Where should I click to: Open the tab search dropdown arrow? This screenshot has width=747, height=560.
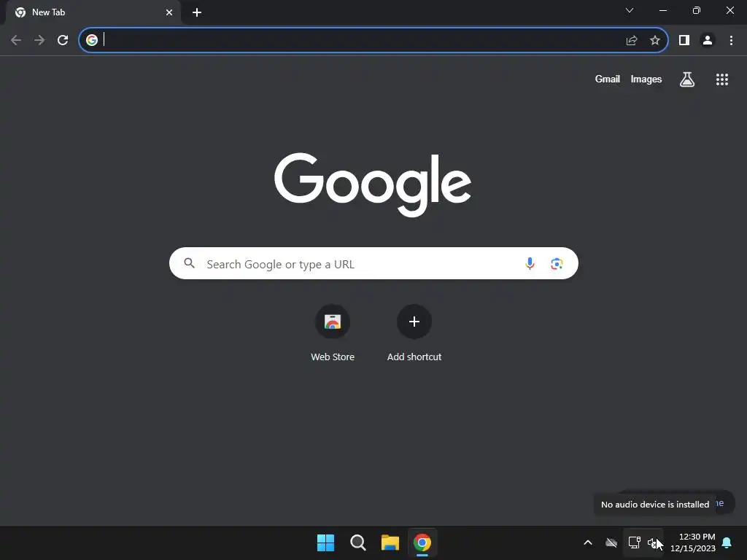pos(630,10)
